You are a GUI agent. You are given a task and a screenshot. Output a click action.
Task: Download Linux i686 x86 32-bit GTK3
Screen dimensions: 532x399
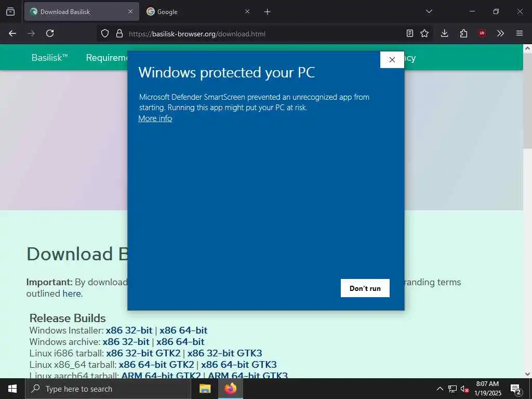tap(224, 353)
